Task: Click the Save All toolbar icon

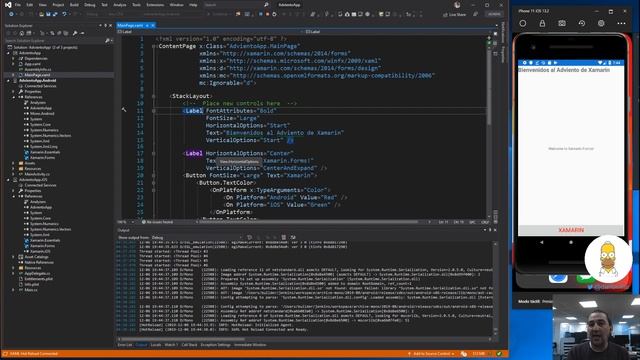Action: [x=55, y=14]
